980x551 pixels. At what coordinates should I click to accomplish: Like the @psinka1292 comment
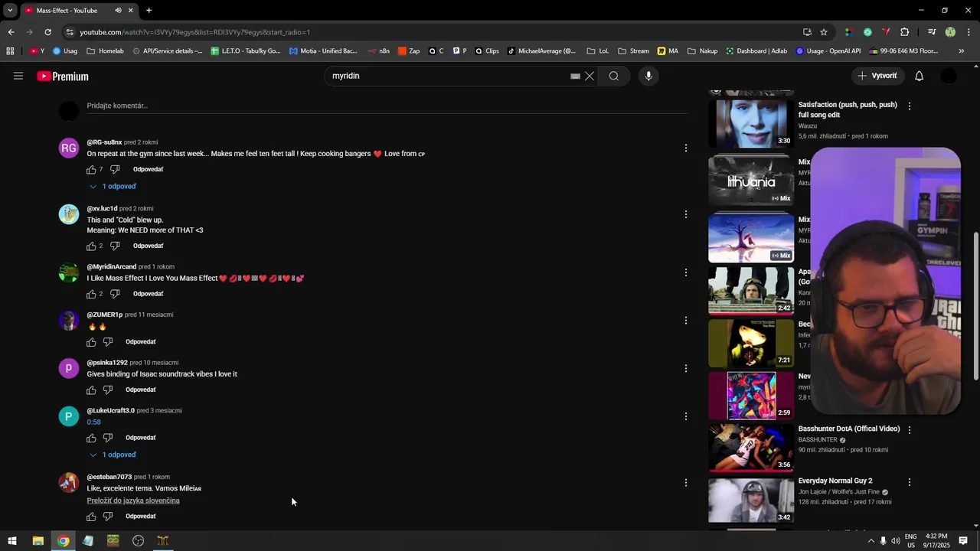pos(91,390)
